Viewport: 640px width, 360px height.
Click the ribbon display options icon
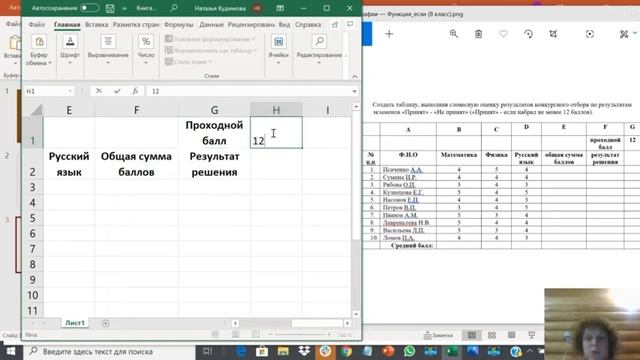280,8
